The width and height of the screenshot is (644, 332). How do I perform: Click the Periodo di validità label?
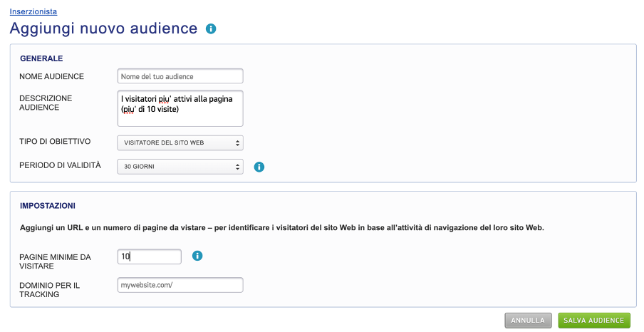pyautogui.click(x=60, y=165)
